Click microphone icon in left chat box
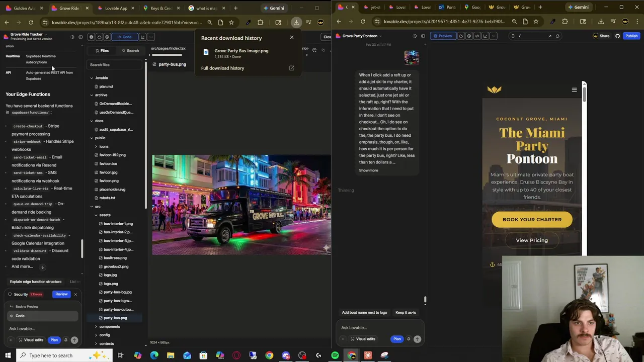Viewport: 644px width, 362px height. pyautogui.click(x=65, y=340)
